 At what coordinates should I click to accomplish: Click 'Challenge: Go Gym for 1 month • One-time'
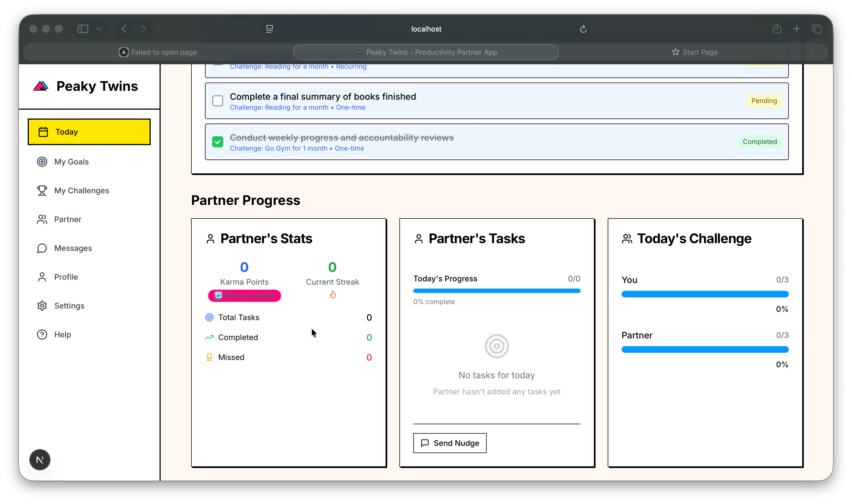click(297, 149)
